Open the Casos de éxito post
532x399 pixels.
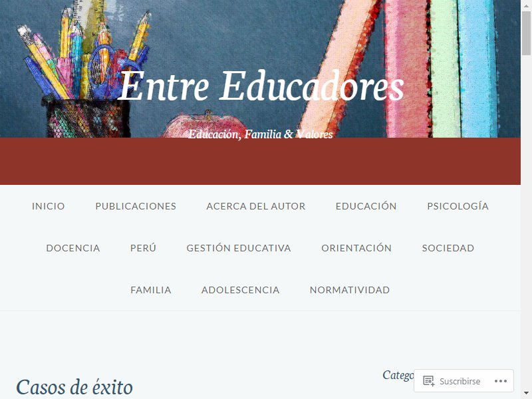pos(74,387)
